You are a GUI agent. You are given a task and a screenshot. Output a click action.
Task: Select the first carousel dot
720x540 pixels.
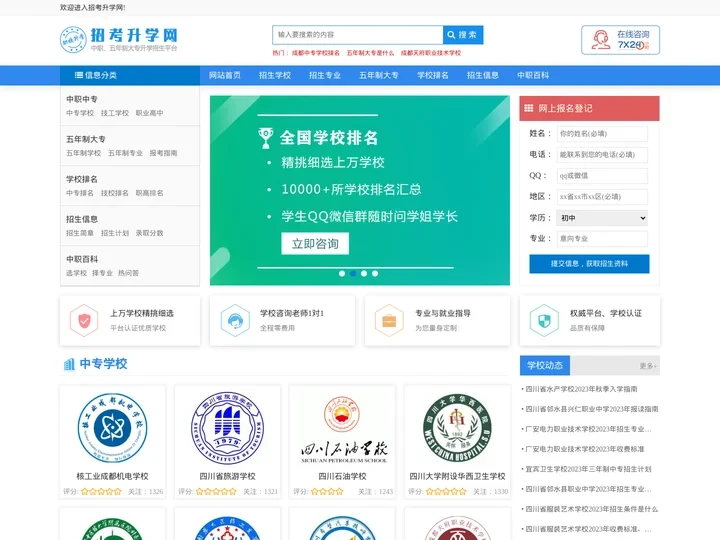coord(342,273)
